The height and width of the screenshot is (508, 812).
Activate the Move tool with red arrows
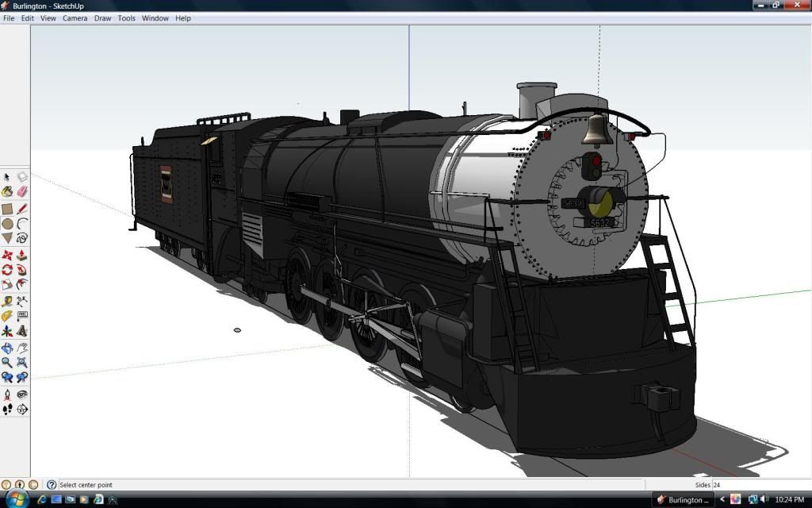6,255
